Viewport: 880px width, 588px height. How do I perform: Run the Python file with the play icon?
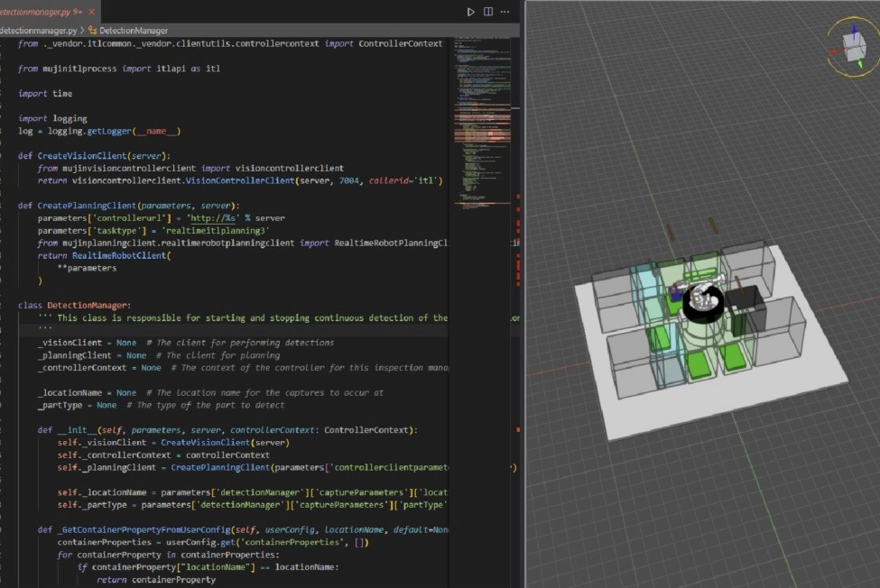tap(470, 12)
